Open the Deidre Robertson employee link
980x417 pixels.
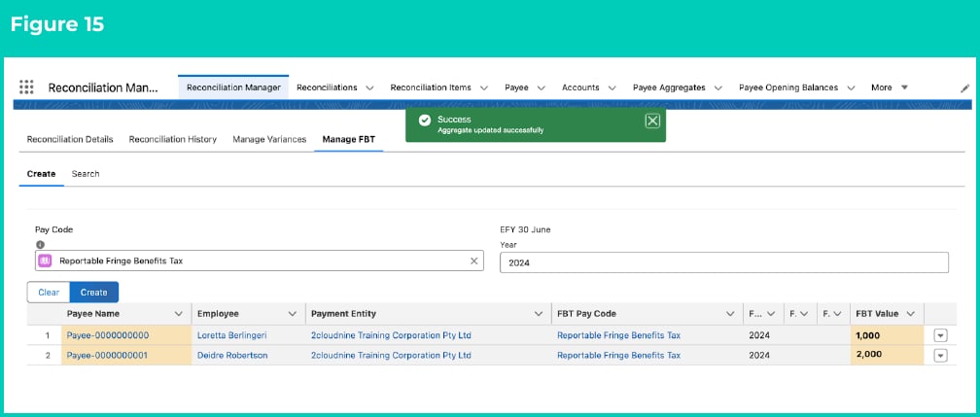(232, 356)
